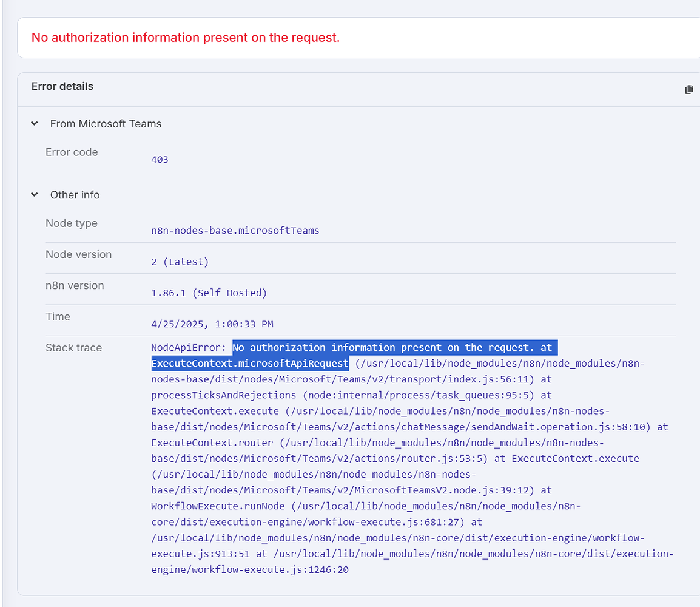Click the chevron icon beside From Microsoft Teams
This screenshot has width=700, height=607.
(35, 123)
